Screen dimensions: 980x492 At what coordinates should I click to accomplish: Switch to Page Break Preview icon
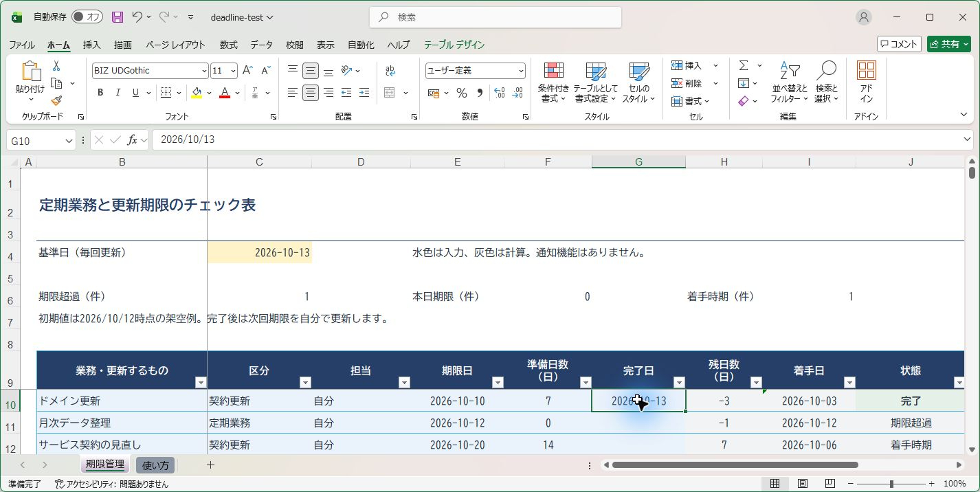click(x=829, y=484)
